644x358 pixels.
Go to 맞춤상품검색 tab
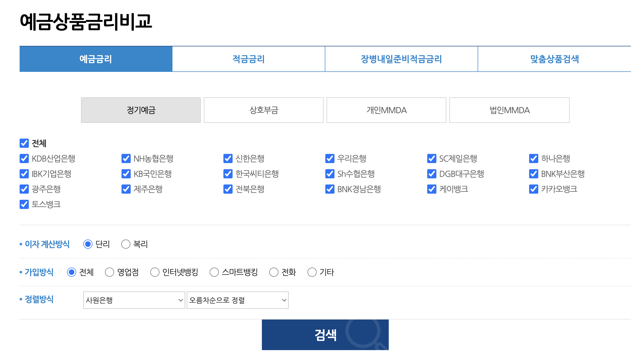(x=554, y=59)
